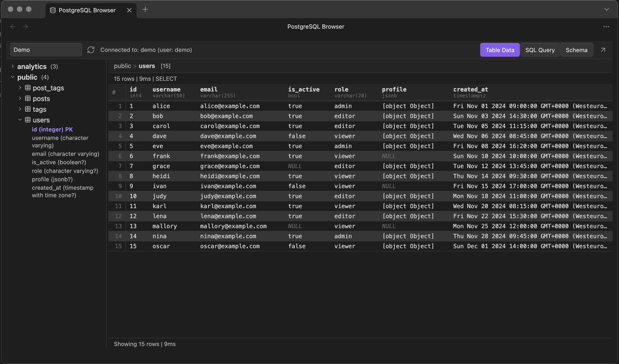Open the Demo connection dropdown
The height and width of the screenshot is (364, 619).
pos(46,50)
